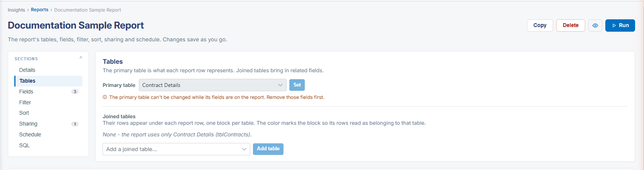Click the warning icon beside primary table message
Image resolution: width=644 pixels, height=170 pixels.
tap(105, 97)
